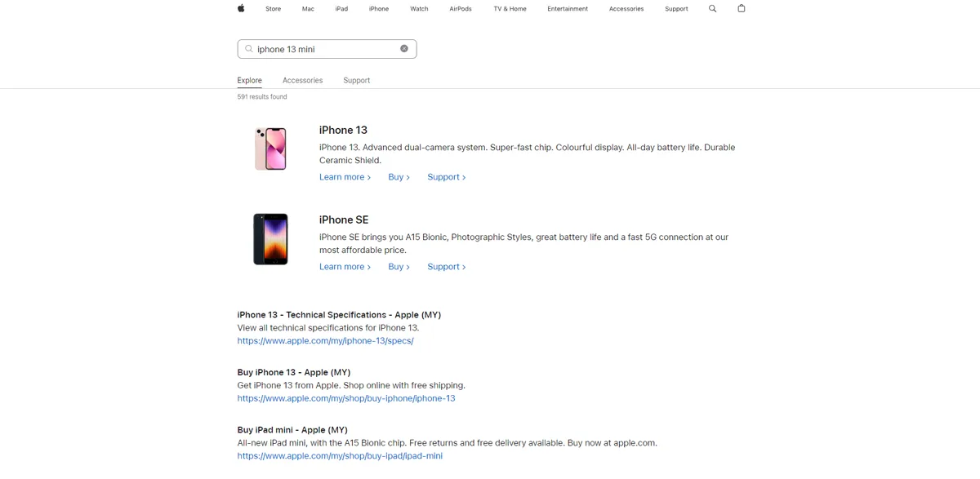This screenshot has width=980, height=479.
Task: Clear the search field with the X icon
Action: (404, 49)
